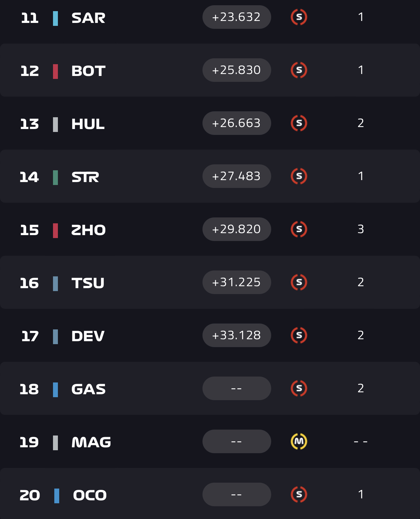Viewport: 420px width, 519px height.
Task: Click the +23.632 gap pill for SAR
Action: coord(236,17)
